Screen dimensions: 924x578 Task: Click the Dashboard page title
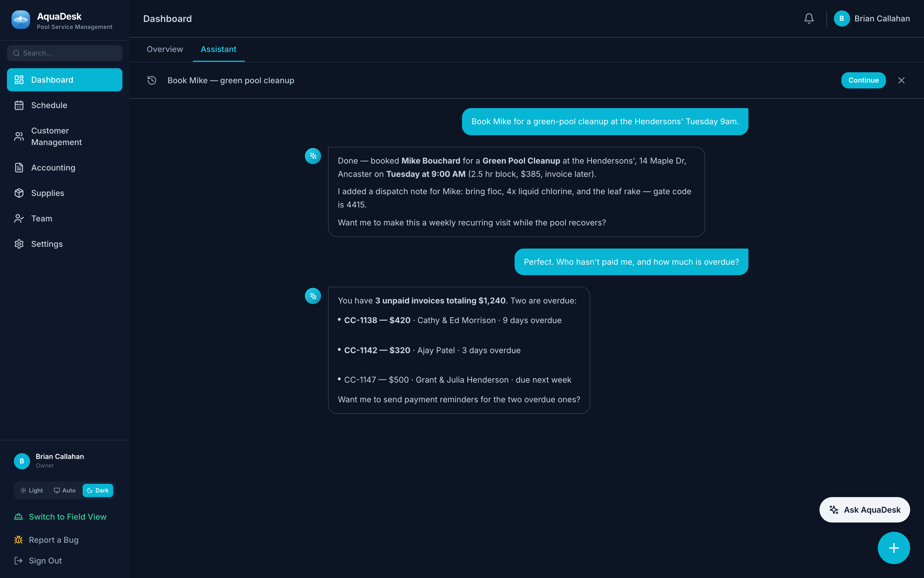point(167,18)
